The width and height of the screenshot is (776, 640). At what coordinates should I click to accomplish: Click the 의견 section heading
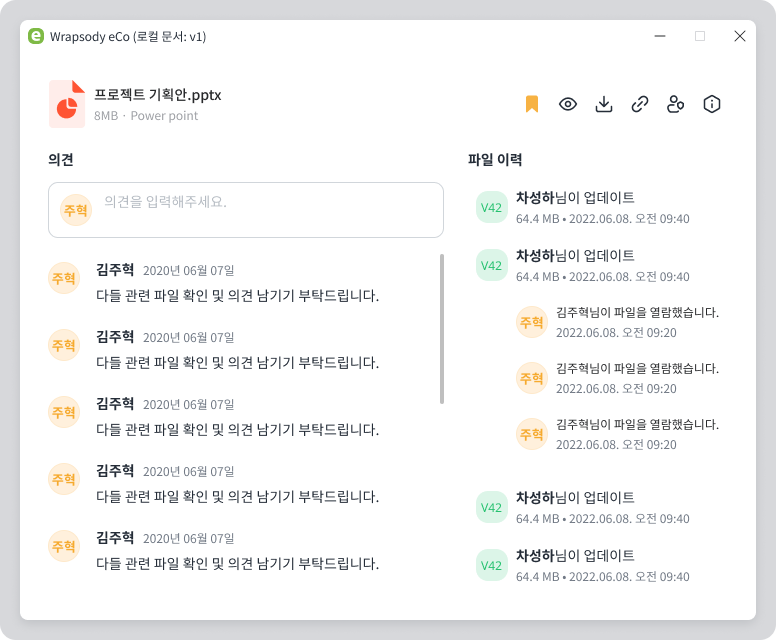(61, 159)
